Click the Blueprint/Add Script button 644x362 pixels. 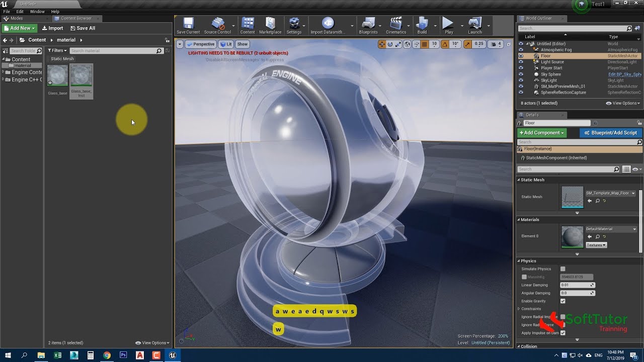click(x=611, y=133)
